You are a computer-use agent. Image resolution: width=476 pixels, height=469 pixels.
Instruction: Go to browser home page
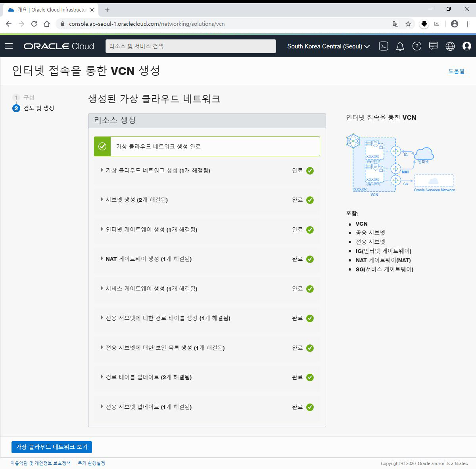[x=47, y=24]
